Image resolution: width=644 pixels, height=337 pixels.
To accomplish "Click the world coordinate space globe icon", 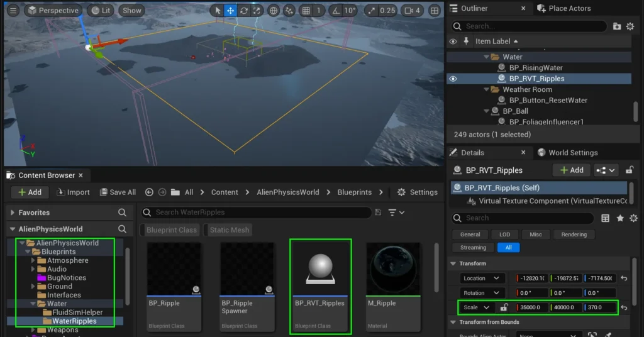I will tap(274, 11).
